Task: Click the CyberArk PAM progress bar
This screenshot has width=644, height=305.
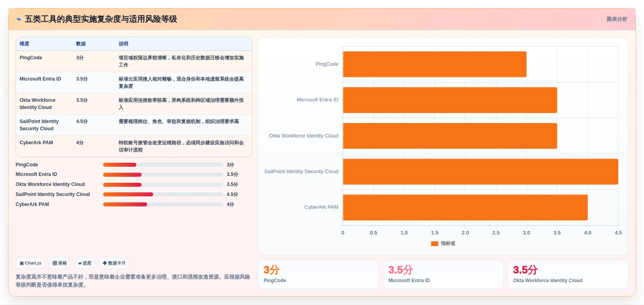Action: click(163, 204)
